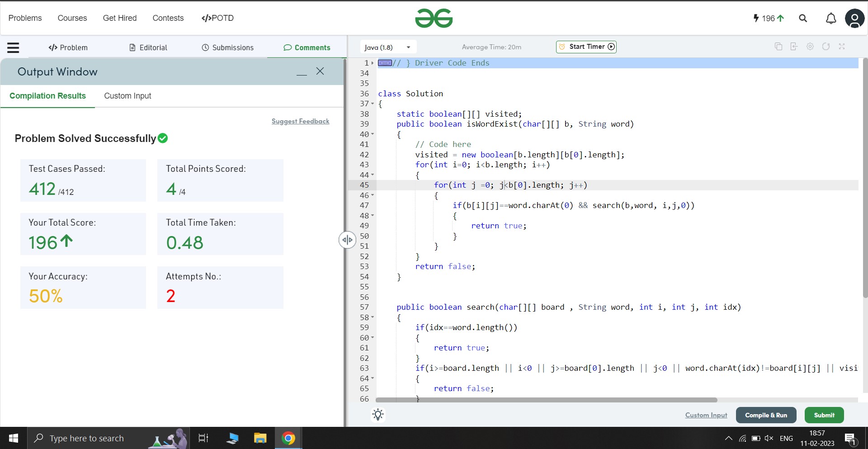Image resolution: width=868 pixels, height=449 pixels.
Task: Collapse code block at line 46
Action: point(373,195)
